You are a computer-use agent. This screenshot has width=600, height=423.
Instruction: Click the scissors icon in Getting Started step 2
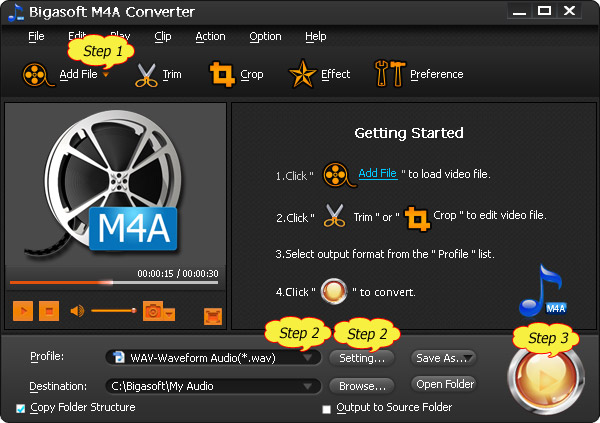point(334,216)
